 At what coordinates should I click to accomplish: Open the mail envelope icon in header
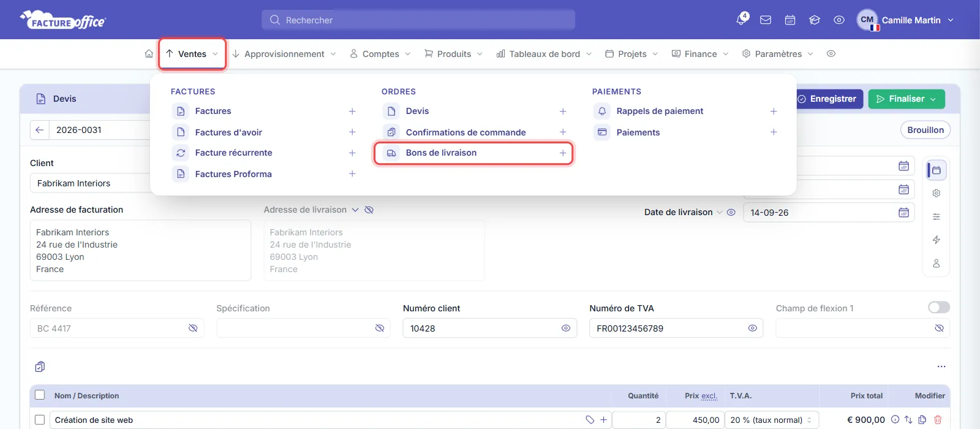pyautogui.click(x=766, y=20)
